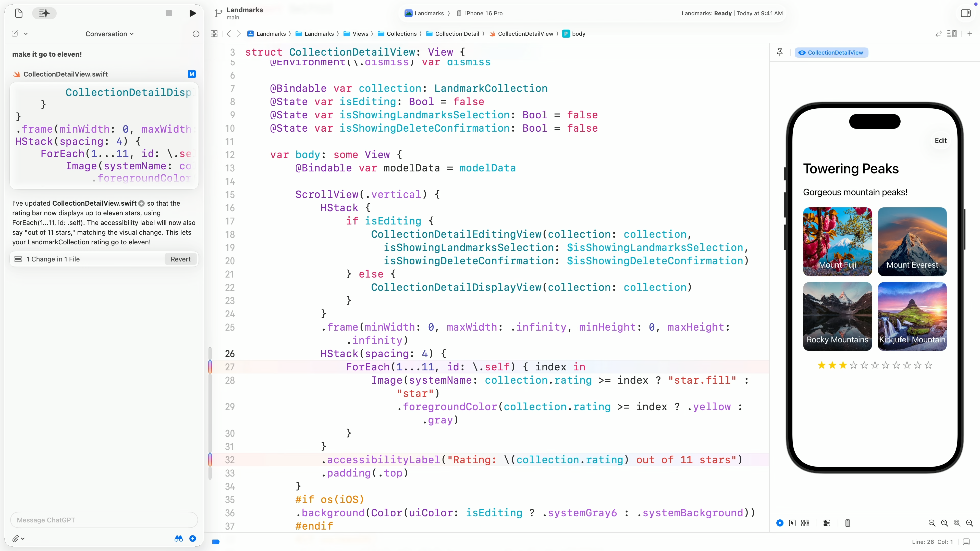Screen dimensions: 980x551
Task: Start live preview mode
Action: [x=779, y=523]
